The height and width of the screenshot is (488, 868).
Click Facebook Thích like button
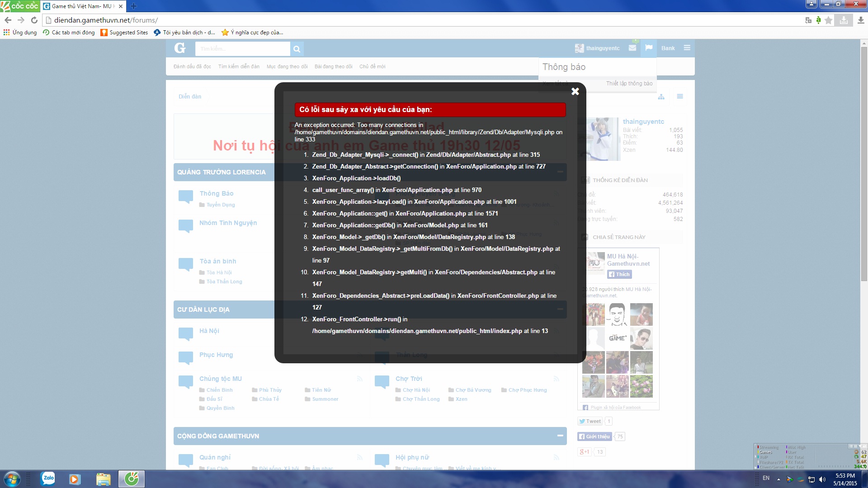(619, 274)
